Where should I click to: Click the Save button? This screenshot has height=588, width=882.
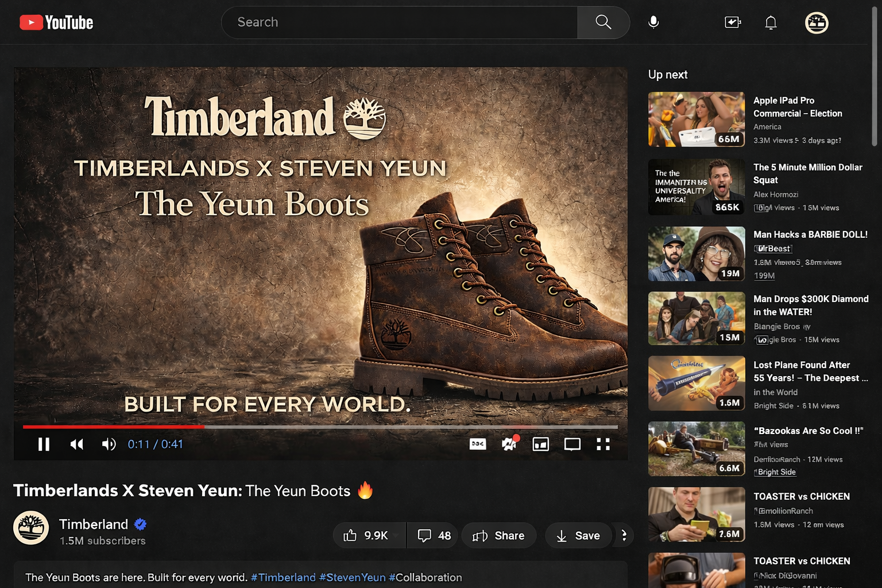(578, 535)
